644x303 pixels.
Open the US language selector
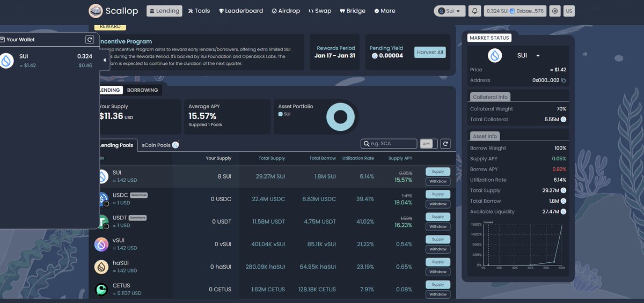569,11
